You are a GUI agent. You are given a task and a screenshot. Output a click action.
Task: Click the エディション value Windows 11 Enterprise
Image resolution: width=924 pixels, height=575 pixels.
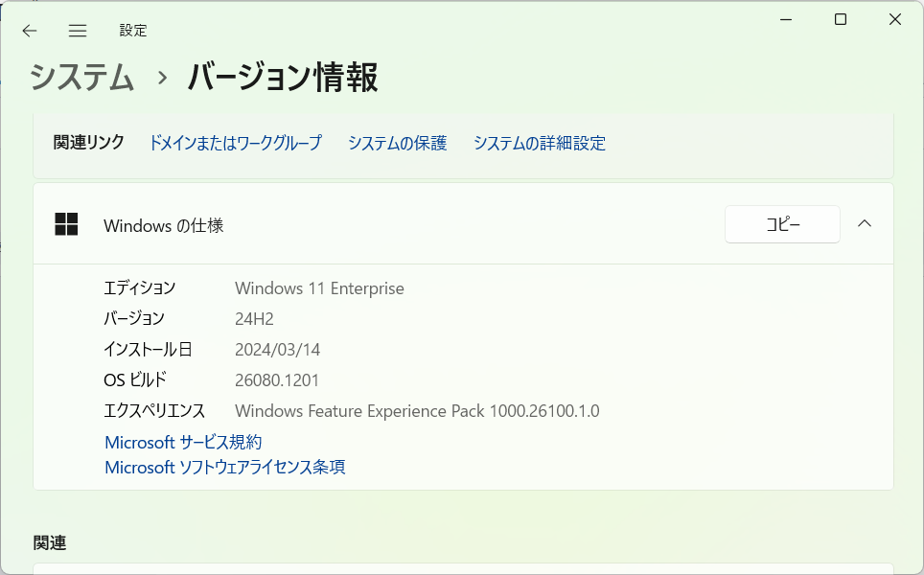click(319, 287)
